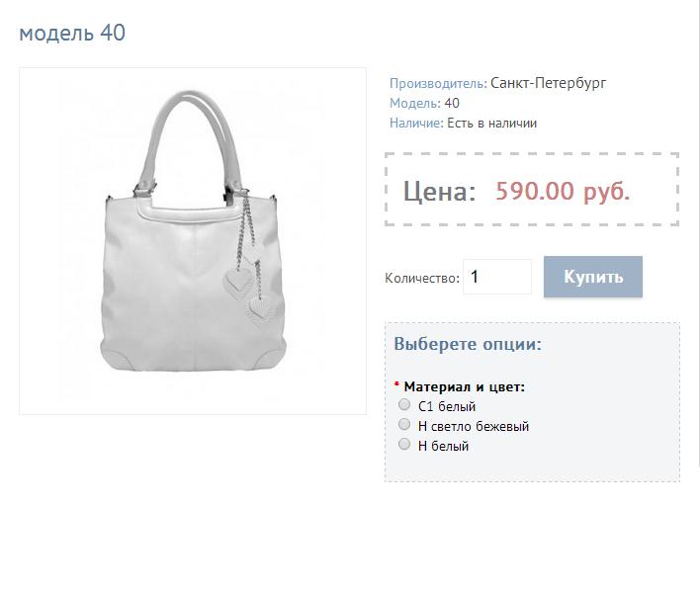Click the white handbag product image
The width and height of the screenshot is (700, 591).
[193, 241]
